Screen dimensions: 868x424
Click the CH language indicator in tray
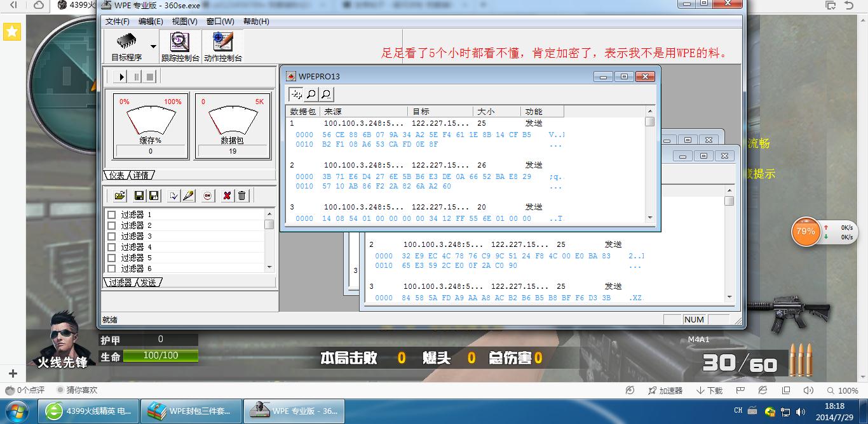pyautogui.click(x=738, y=411)
